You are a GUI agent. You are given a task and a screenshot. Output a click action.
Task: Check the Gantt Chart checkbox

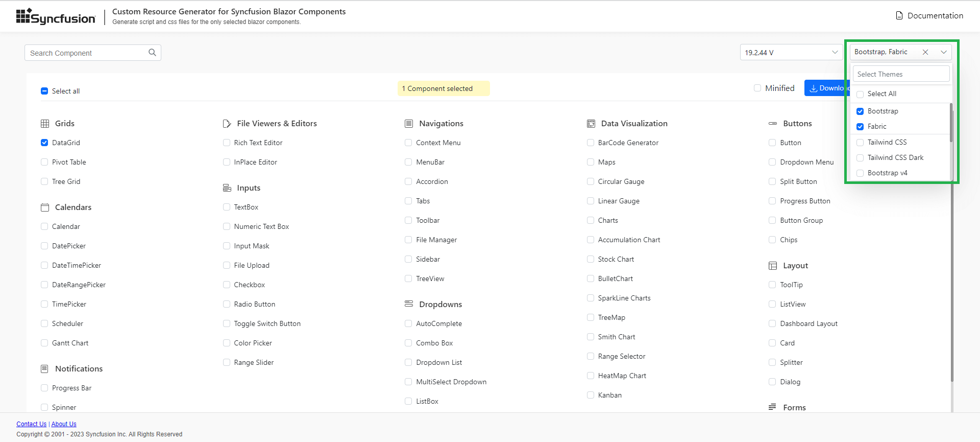44,343
